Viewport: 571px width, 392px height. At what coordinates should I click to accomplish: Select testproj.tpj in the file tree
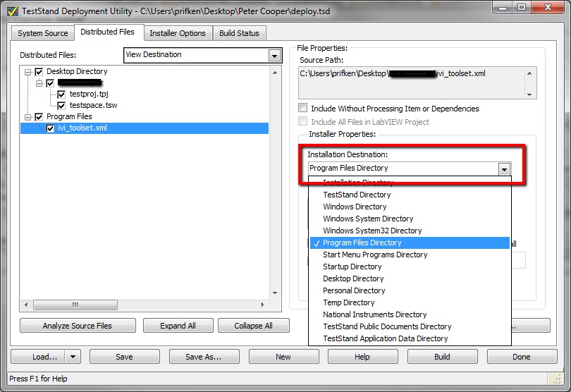pyautogui.click(x=89, y=94)
